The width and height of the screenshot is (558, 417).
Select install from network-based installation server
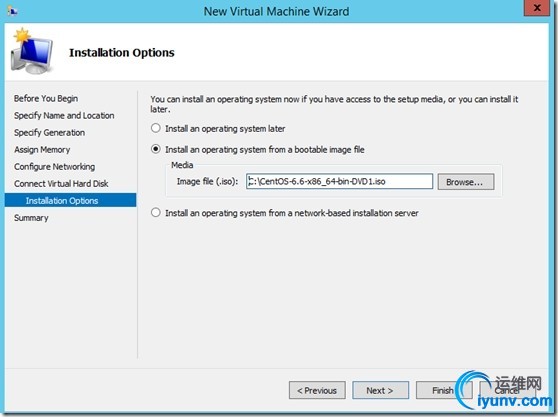156,213
